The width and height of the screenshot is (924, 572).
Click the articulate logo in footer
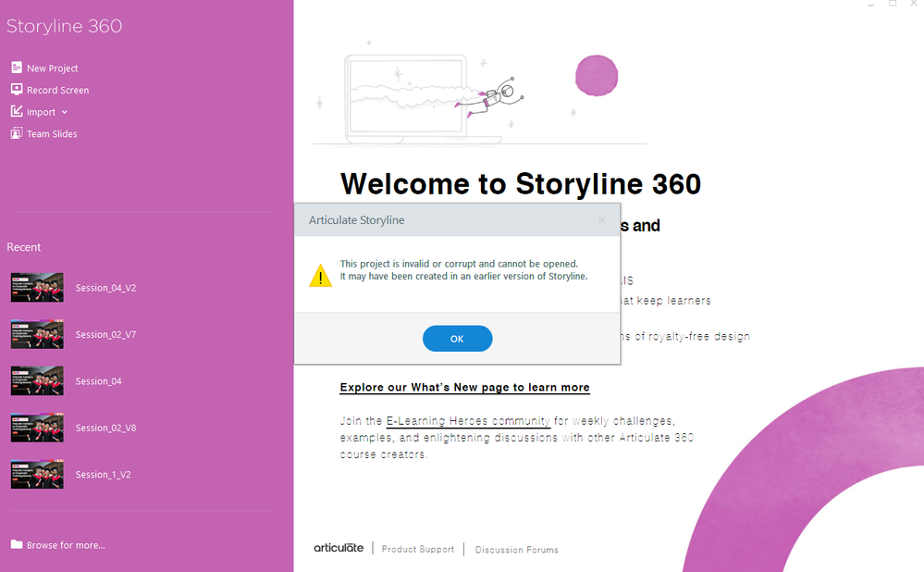pos(339,547)
